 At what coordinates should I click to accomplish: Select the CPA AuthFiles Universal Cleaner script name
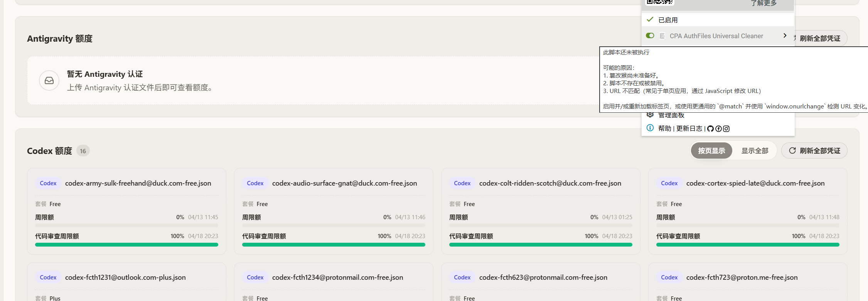pyautogui.click(x=716, y=36)
